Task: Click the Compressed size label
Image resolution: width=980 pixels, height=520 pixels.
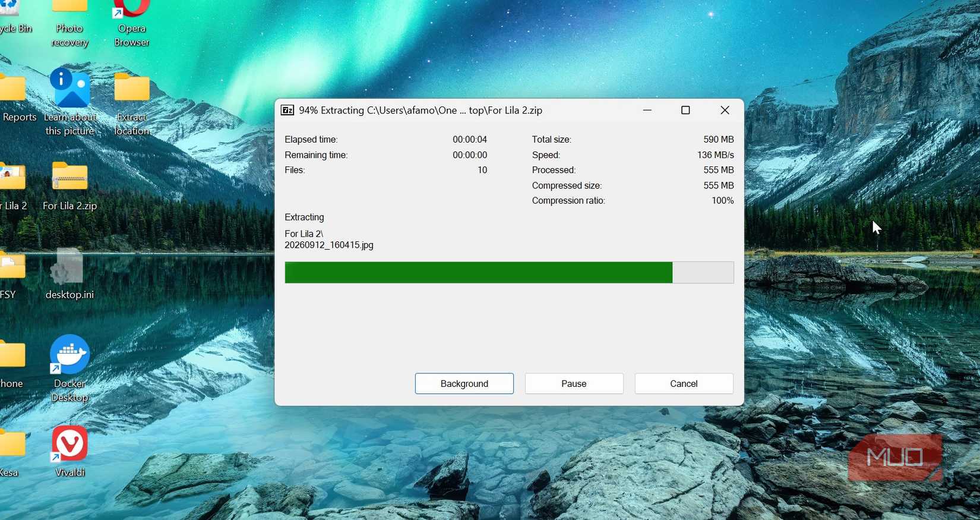Action: tap(567, 185)
